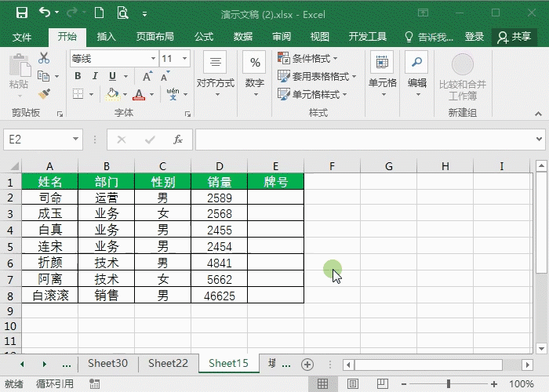Switch to Sheet30 tab

(108, 364)
